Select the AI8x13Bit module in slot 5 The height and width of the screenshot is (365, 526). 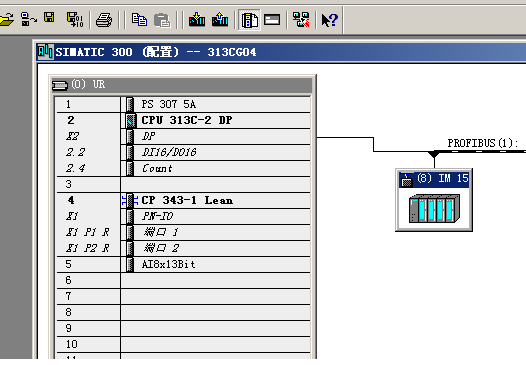(183, 264)
